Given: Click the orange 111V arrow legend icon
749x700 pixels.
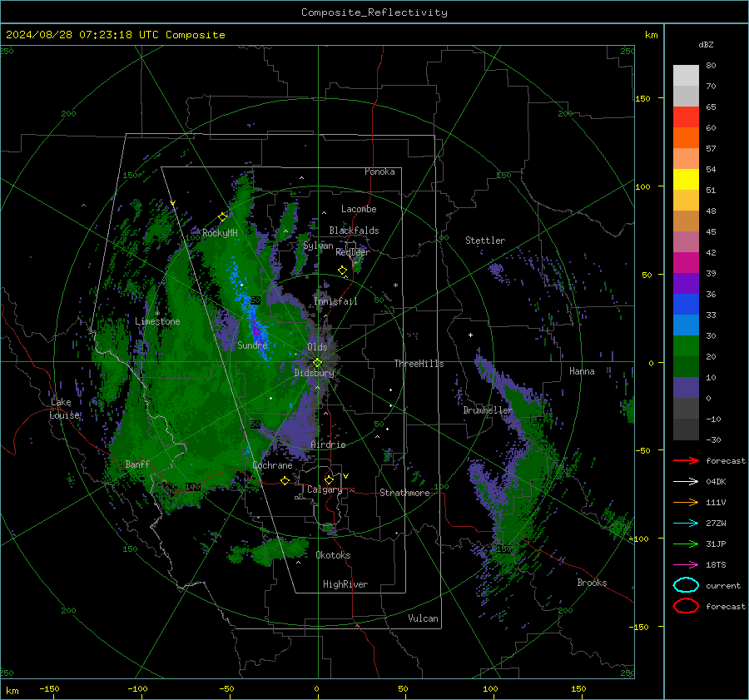Looking at the screenshot, I should (x=686, y=502).
